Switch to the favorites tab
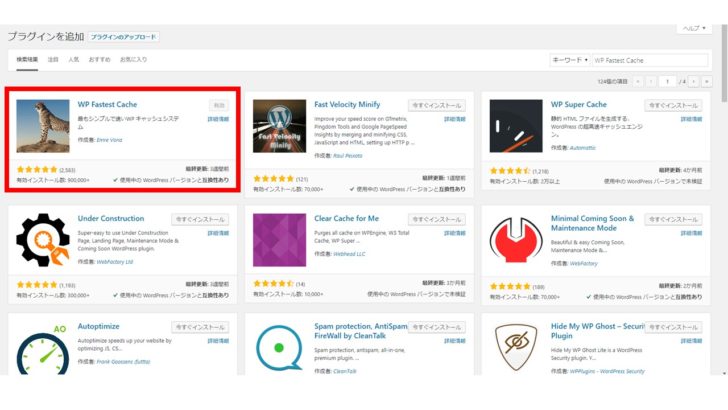This screenshot has width=728, height=410. (133, 59)
